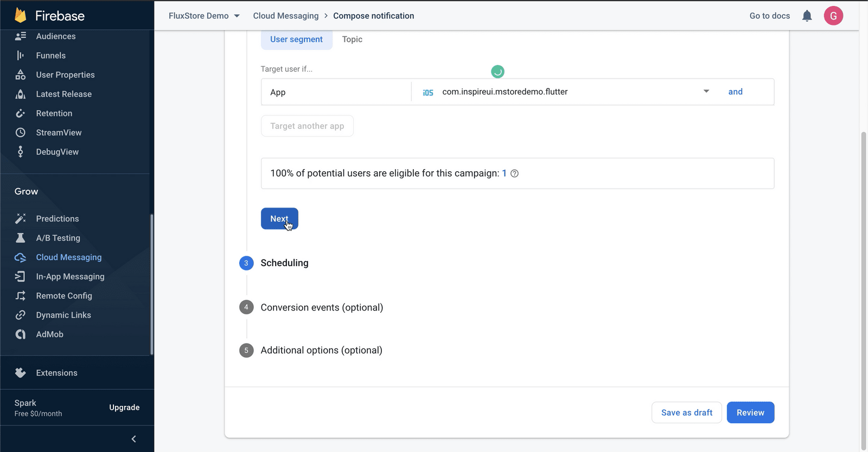Click the A/B Testing flask icon
This screenshot has height=452, width=868.
tap(21, 238)
